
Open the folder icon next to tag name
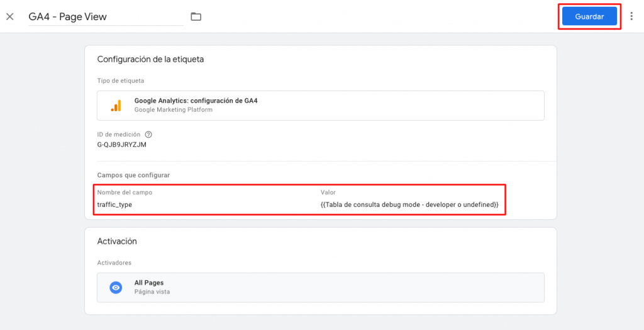click(196, 17)
